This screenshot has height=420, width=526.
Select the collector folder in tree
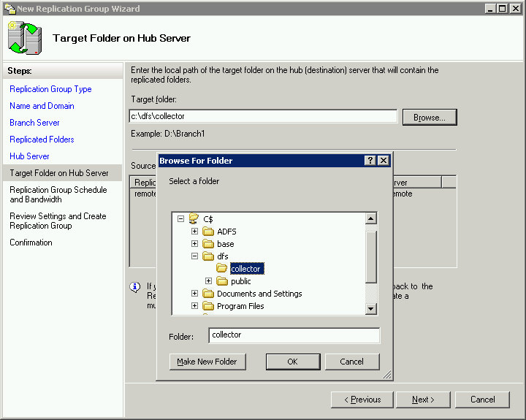pyautogui.click(x=245, y=269)
